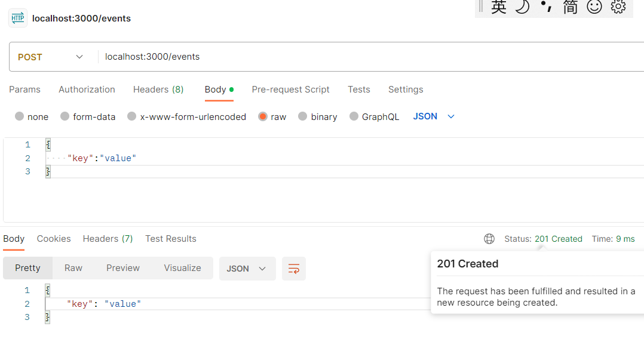Select the form-data radio option
644x351 pixels.
pyautogui.click(x=65, y=117)
